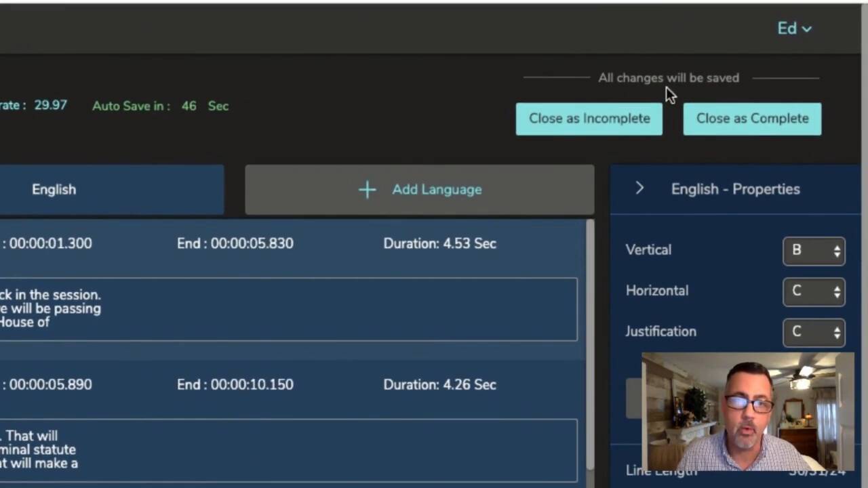Collapse the English - Properties panel chevron
The image size is (868, 488).
(639, 189)
